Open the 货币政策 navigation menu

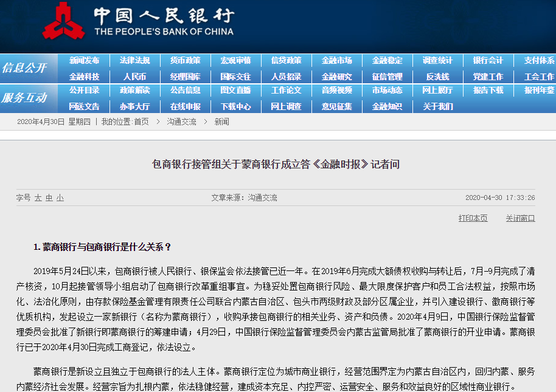point(185,61)
